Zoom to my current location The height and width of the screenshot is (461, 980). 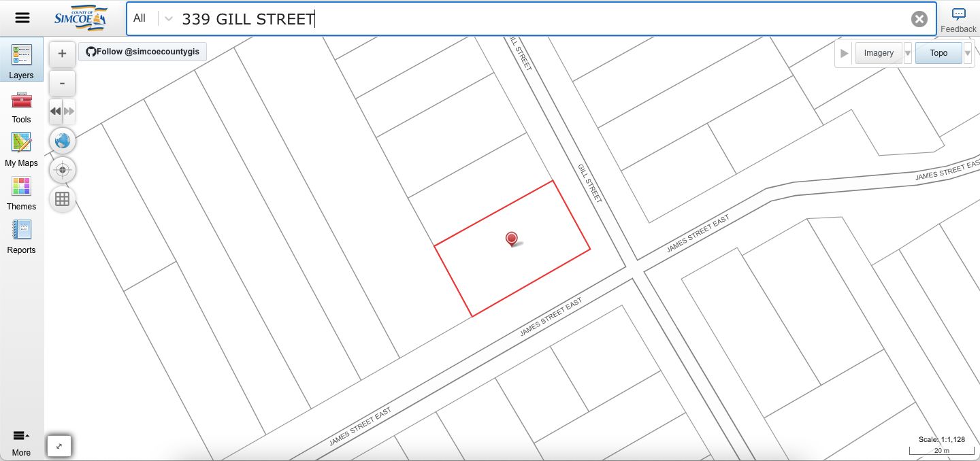63,170
